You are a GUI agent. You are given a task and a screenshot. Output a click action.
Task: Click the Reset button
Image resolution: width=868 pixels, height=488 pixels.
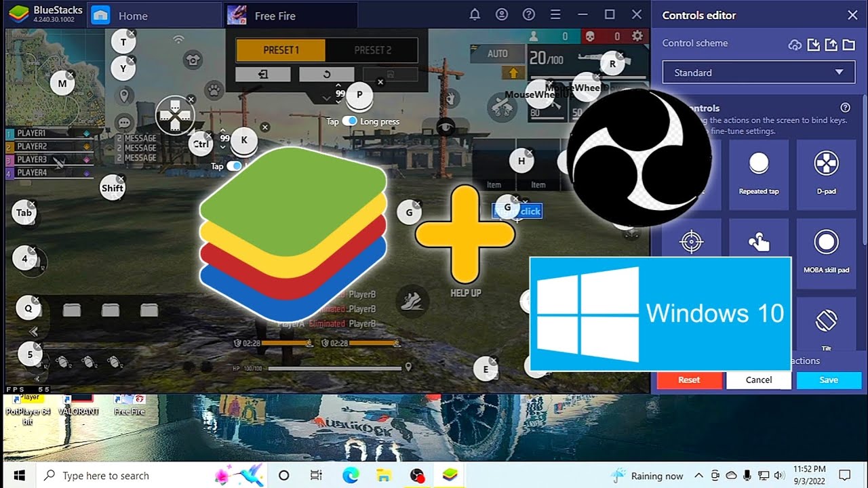tap(689, 380)
